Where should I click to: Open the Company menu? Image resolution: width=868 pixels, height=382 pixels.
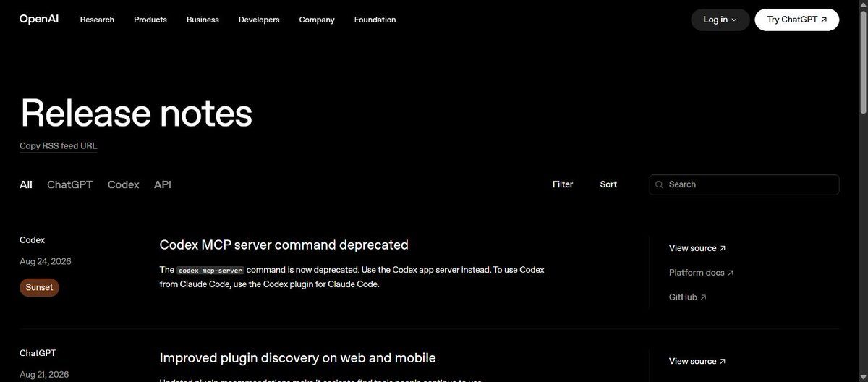[x=317, y=20]
